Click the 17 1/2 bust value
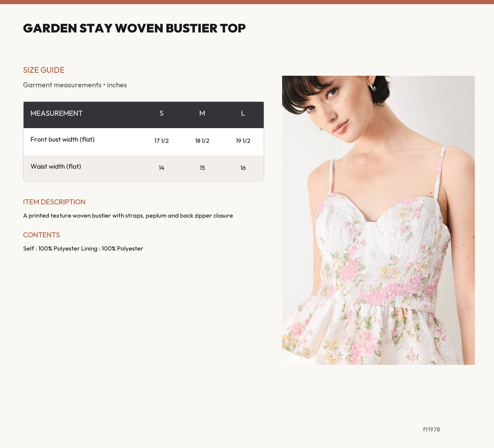The height and width of the screenshot is (448, 494). coord(161,141)
